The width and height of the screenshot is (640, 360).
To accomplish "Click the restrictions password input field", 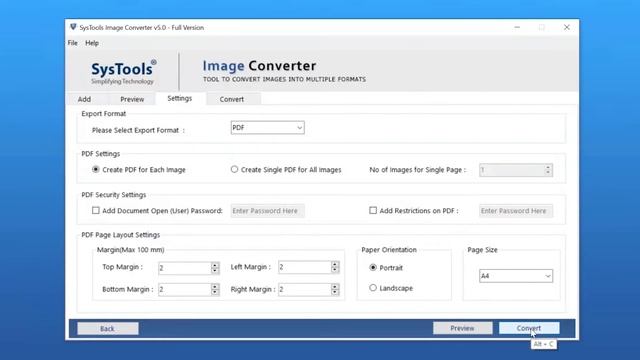I will tap(516, 211).
